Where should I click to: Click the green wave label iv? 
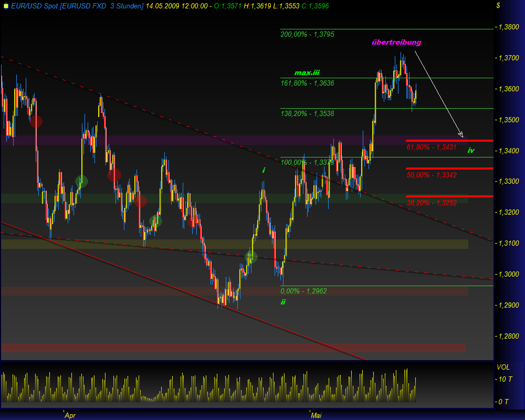(x=470, y=151)
